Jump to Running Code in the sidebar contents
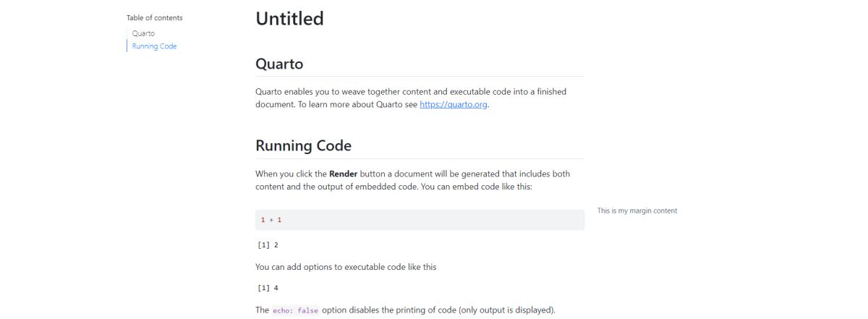The width and height of the screenshot is (868, 319). 154,46
